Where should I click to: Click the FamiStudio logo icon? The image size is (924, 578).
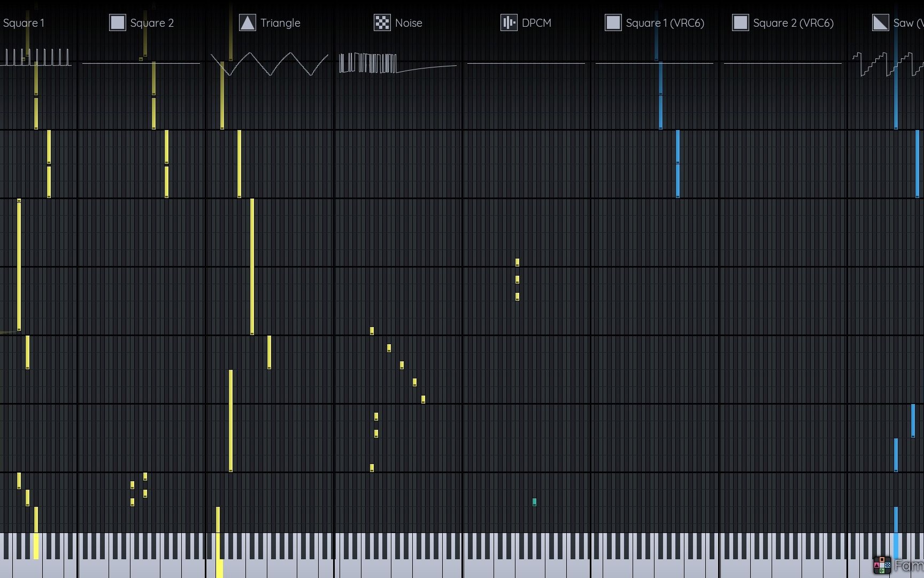882,565
